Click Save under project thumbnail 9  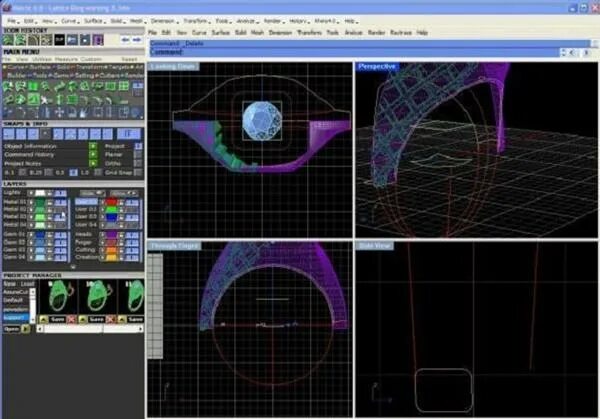(x=57, y=319)
